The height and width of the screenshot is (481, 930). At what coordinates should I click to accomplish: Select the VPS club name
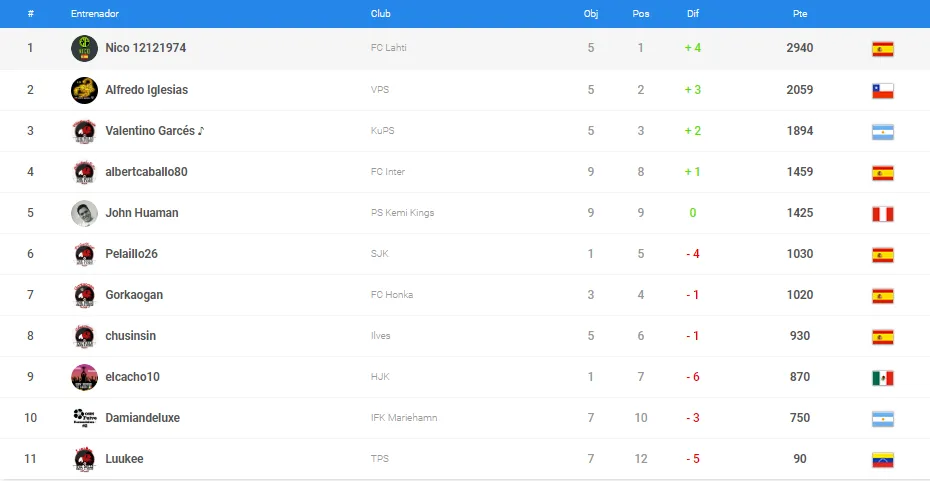(x=380, y=90)
